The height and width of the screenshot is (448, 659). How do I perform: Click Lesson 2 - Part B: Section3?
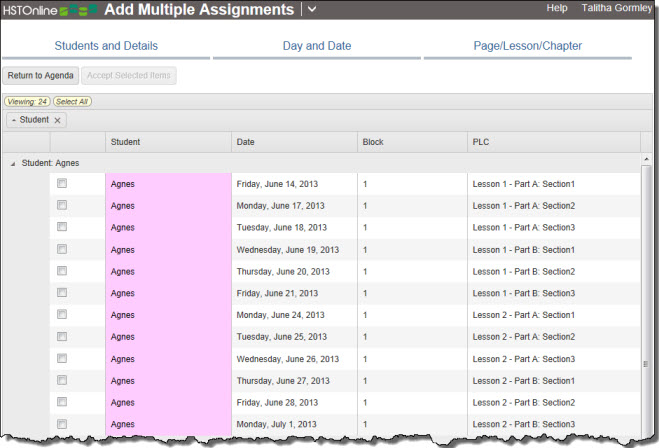pos(524,424)
